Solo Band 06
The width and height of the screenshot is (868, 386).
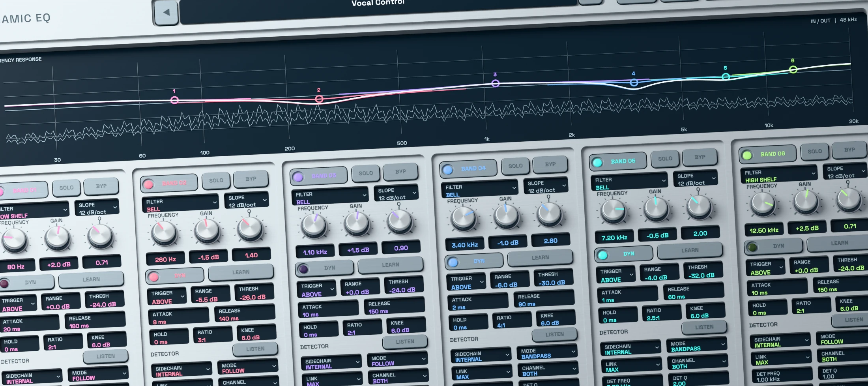815,152
